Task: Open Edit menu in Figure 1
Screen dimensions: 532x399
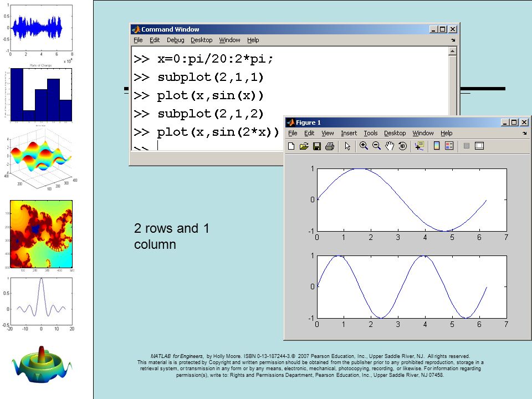Action: click(309, 133)
